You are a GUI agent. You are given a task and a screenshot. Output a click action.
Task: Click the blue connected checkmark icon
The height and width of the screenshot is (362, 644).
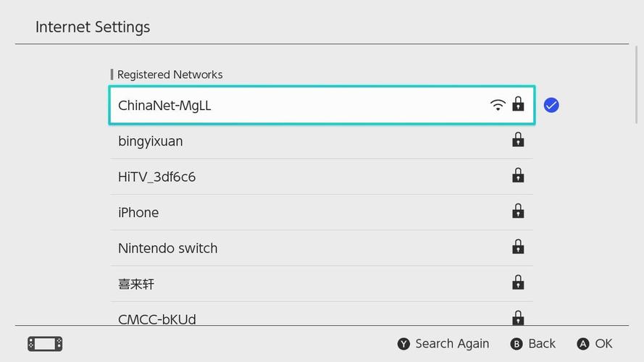tap(551, 106)
